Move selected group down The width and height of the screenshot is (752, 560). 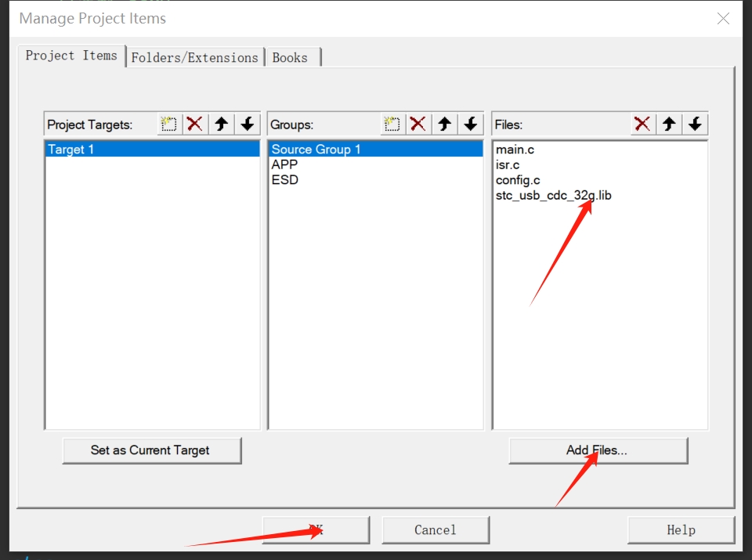click(x=471, y=124)
